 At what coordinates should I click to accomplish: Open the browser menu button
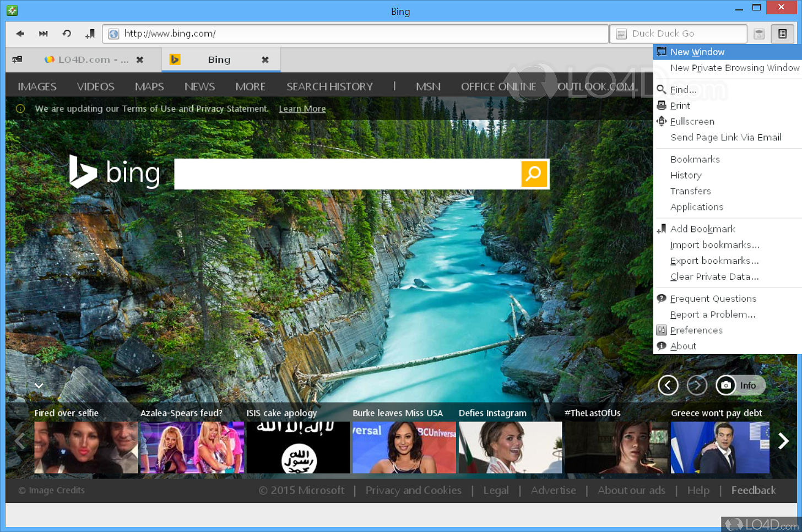point(782,34)
